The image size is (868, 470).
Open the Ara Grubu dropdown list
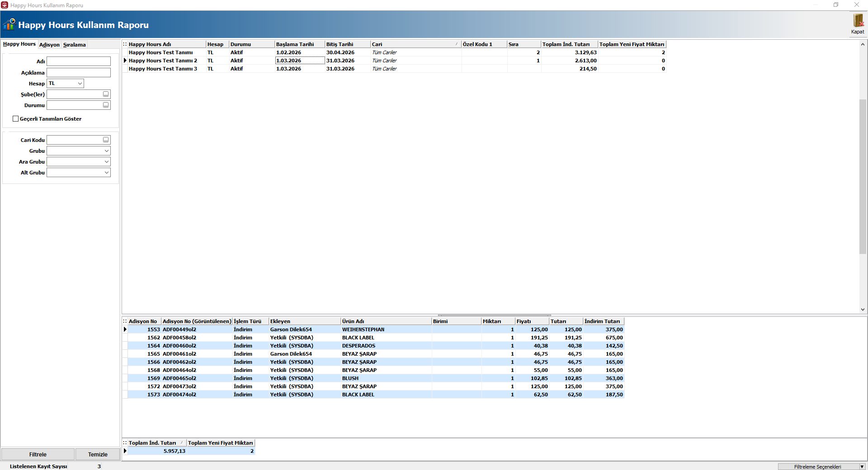click(x=107, y=162)
